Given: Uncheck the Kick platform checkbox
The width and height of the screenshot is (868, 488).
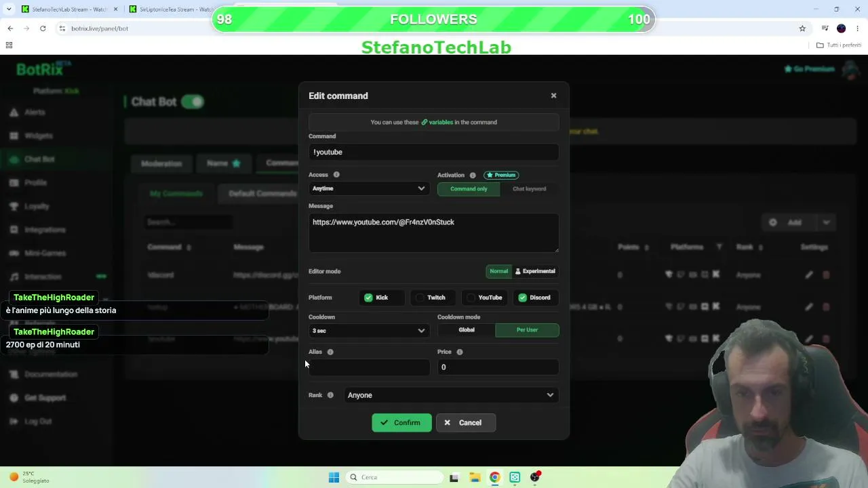Looking at the screenshot, I should 368,298.
